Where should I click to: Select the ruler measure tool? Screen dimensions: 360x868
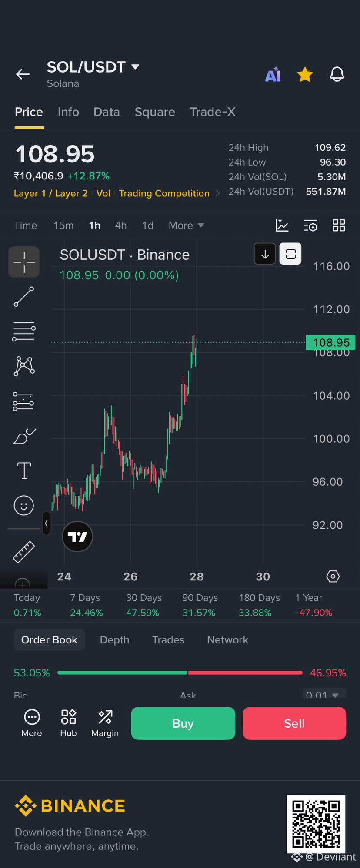tap(24, 552)
